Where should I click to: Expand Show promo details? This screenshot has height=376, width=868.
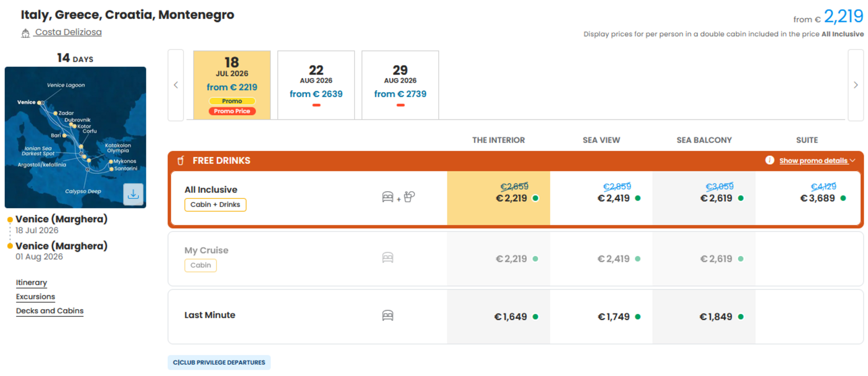(817, 161)
